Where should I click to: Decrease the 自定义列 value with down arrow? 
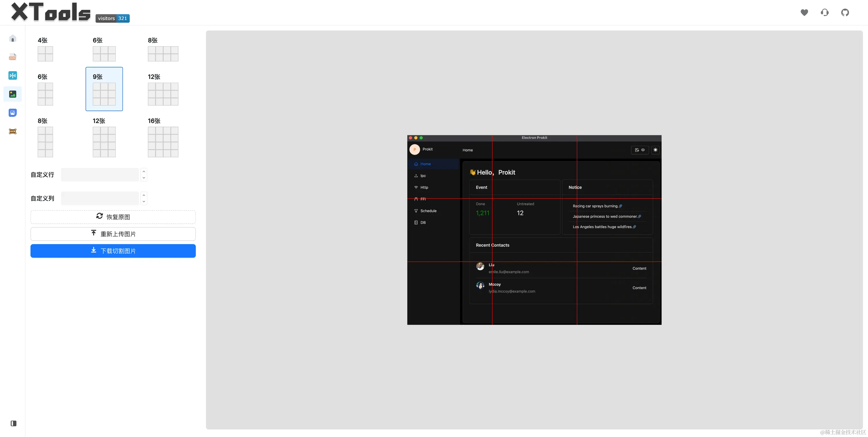point(144,202)
